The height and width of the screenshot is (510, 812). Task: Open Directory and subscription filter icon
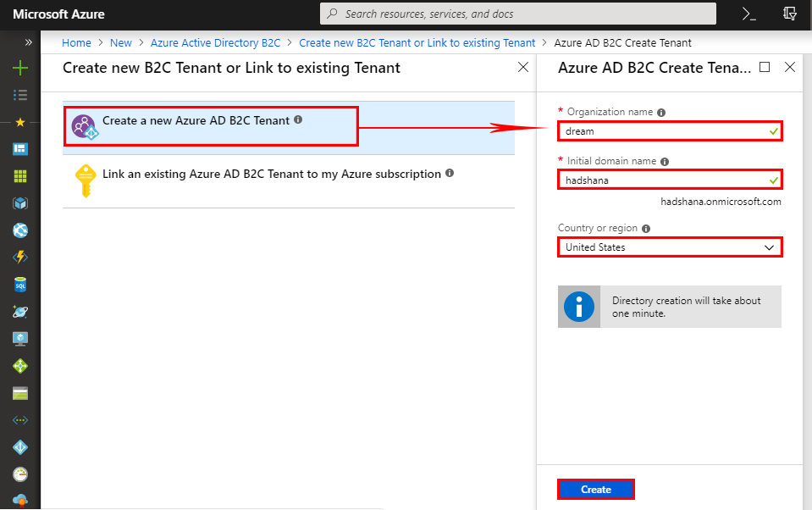(790, 14)
